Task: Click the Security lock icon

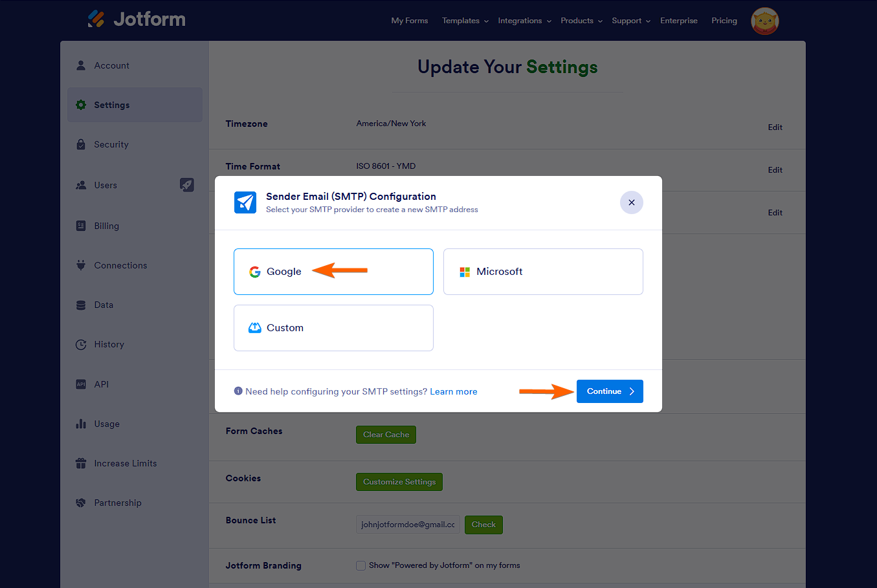Action: pyautogui.click(x=81, y=144)
